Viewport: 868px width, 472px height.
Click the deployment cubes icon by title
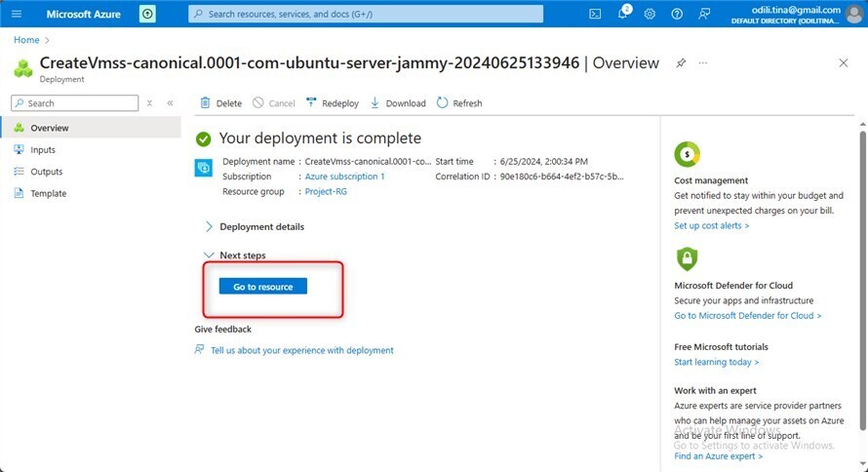(22, 68)
